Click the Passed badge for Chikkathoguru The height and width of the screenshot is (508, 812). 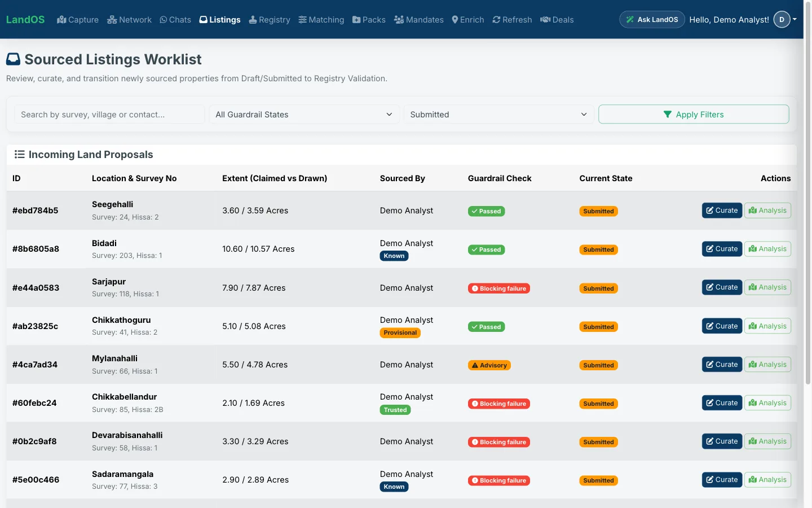point(486,327)
